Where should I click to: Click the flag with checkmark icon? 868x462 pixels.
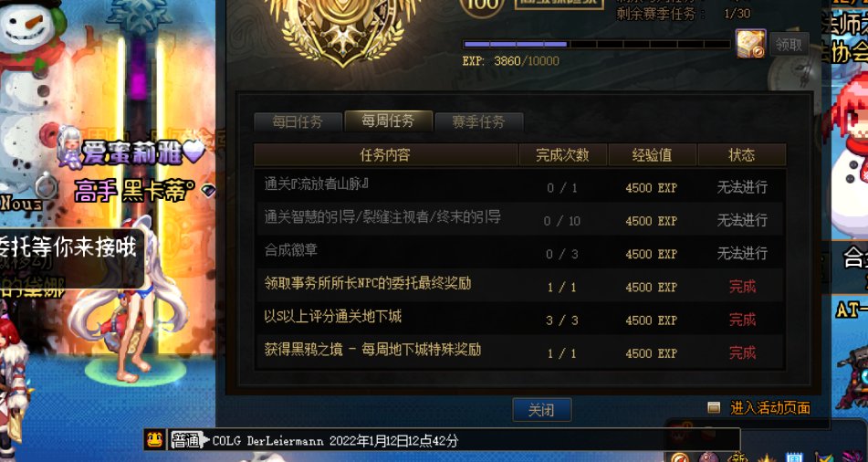point(823,457)
